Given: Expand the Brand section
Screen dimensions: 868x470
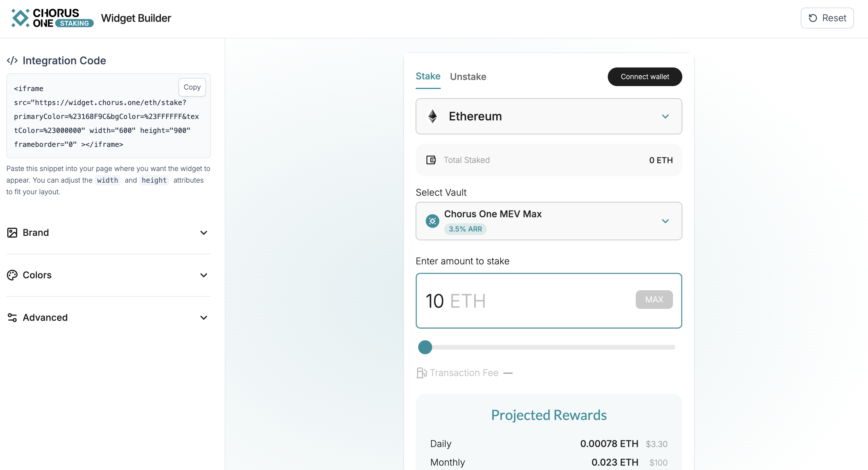Looking at the screenshot, I should point(203,233).
